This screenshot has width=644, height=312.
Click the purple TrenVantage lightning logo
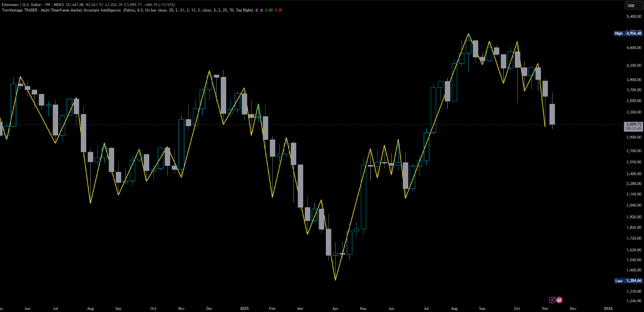point(552,300)
